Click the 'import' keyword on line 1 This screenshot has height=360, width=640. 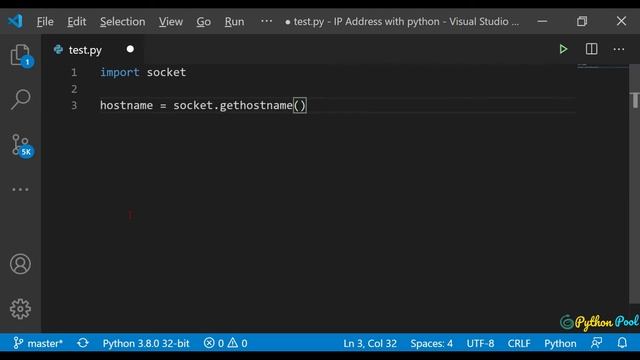[120, 72]
